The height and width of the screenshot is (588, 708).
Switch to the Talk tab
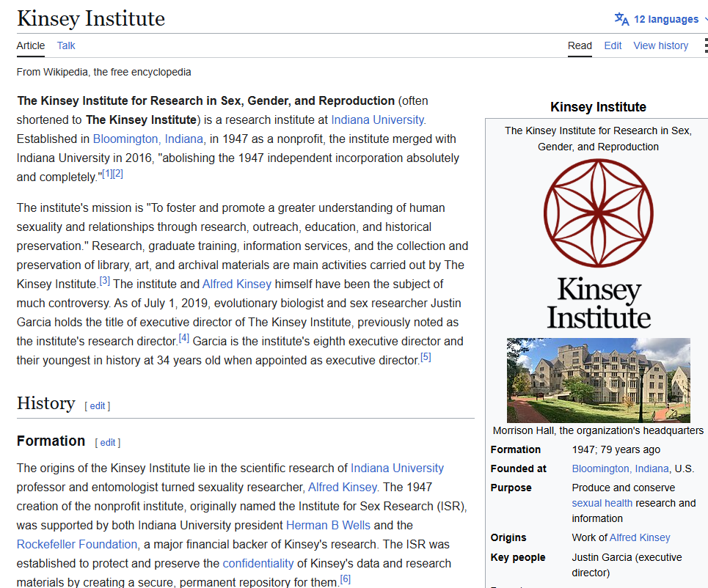coord(66,45)
